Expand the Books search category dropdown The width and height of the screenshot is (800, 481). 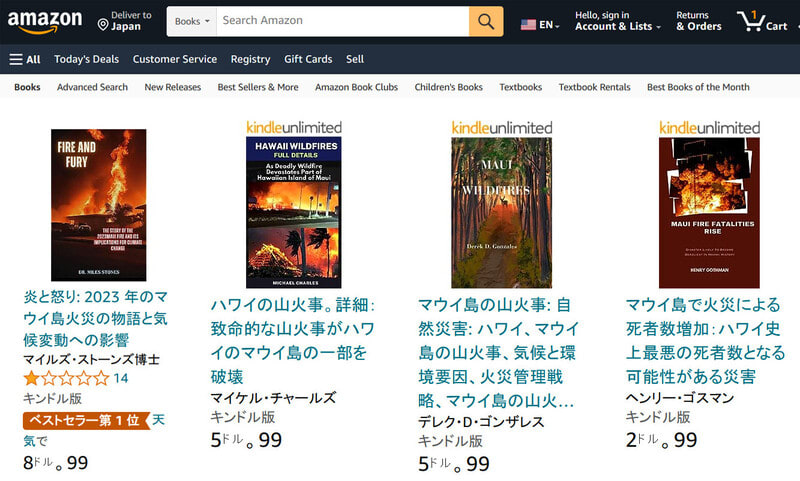(192, 21)
